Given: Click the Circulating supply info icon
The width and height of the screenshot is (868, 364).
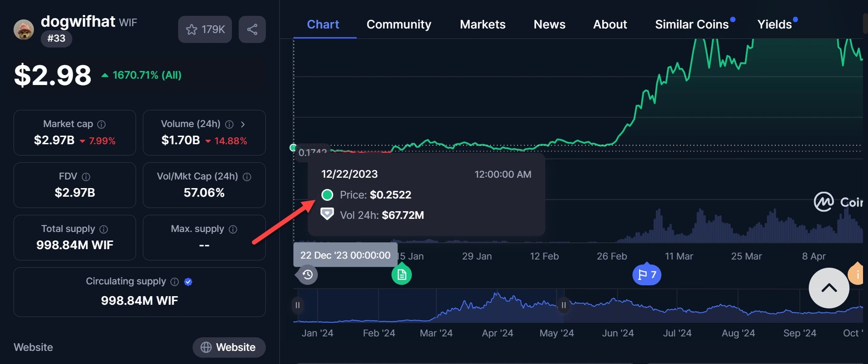Looking at the screenshot, I should click(175, 282).
